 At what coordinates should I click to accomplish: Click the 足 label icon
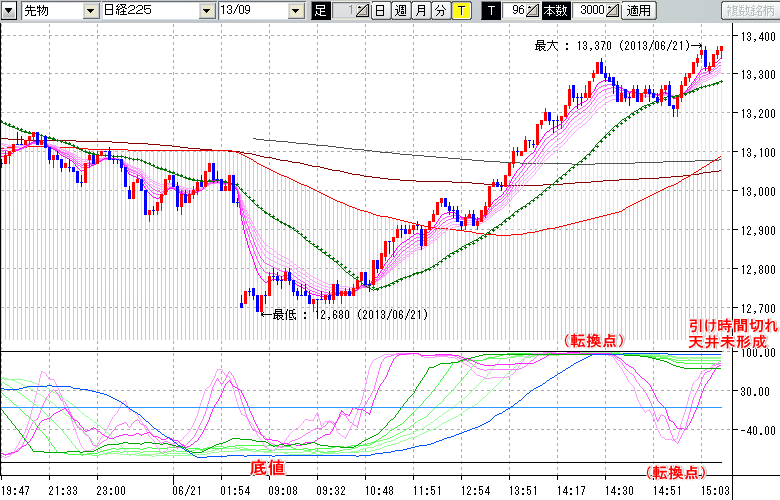tap(320, 11)
